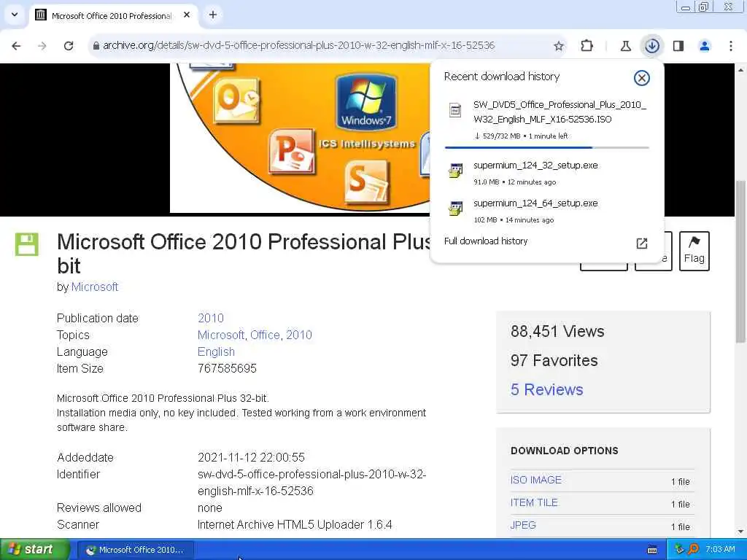Image resolution: width=747 pixels, height=560 pixels.
Task: Close the Microsoft Office 2010 Professional tab
Action: point(187,15)
